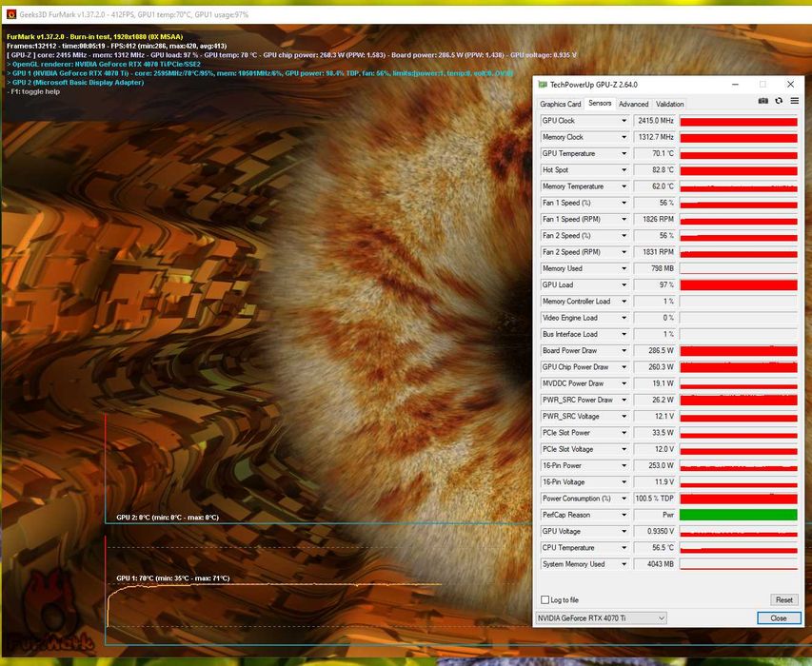The height and width of the screenshot is (666, 812).
Task: Click the FurMark title bar icon
Action: 10,14
